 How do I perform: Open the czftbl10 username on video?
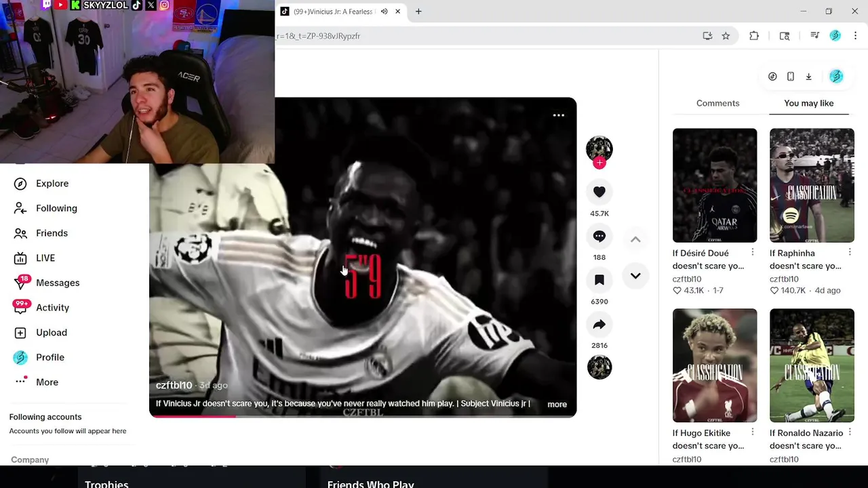(x=174, y=385)
